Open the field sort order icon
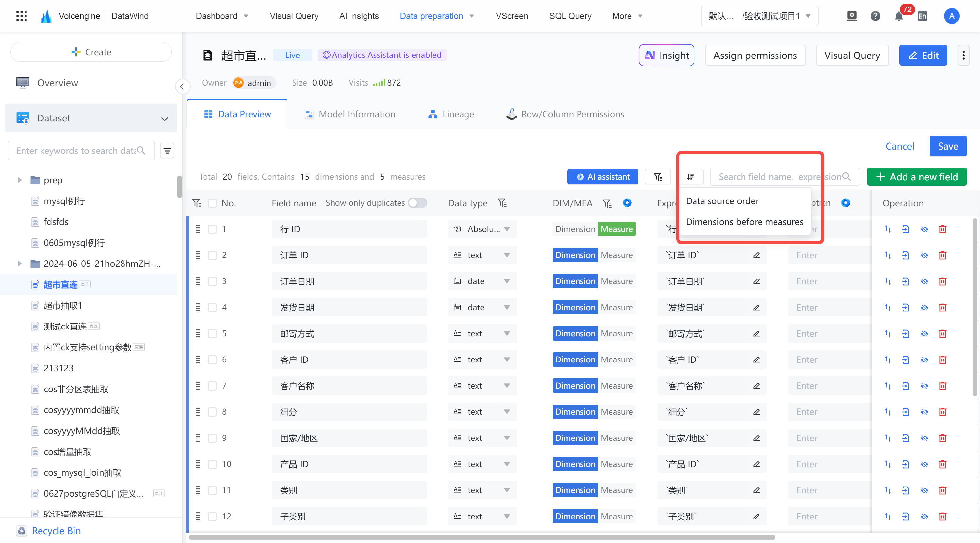980x543 pixels. tap(691, 177)
